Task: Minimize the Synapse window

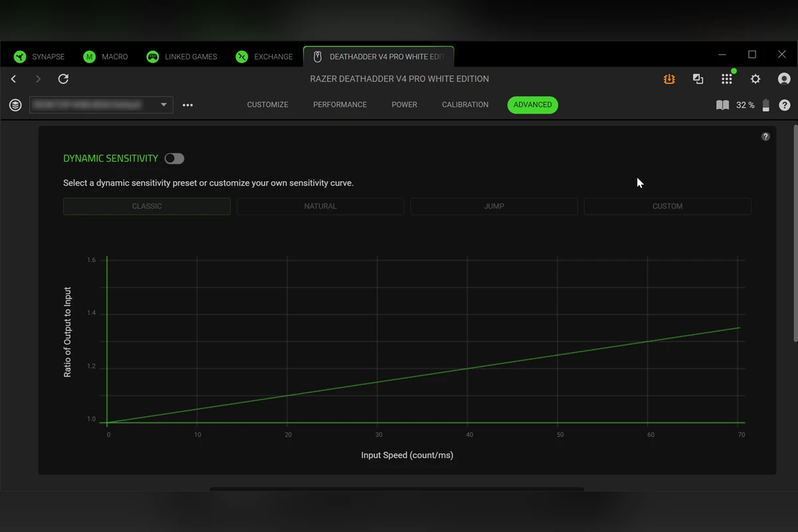Action: tap(723, 55)
